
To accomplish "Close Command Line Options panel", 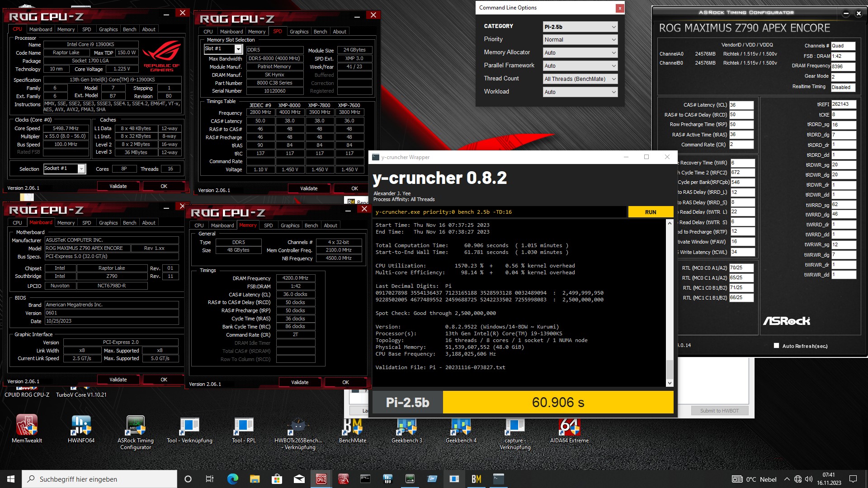I will [620, 8].
